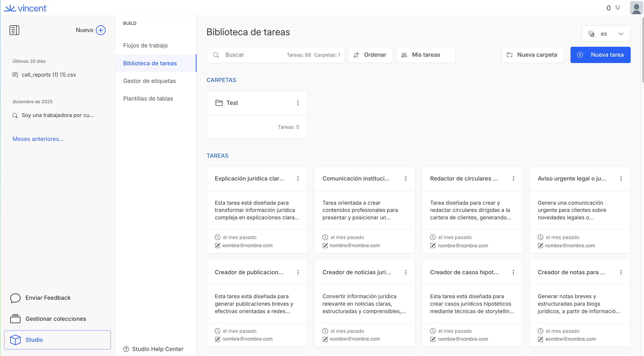Expand Meses anteriores history
The height and width of the screenshot is (356, 644).
[38, 139]
